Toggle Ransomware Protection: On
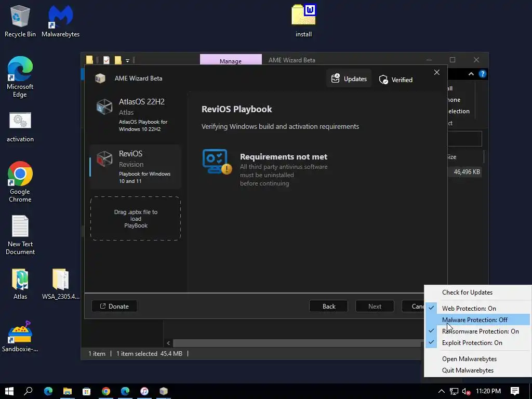 (478, 331)
